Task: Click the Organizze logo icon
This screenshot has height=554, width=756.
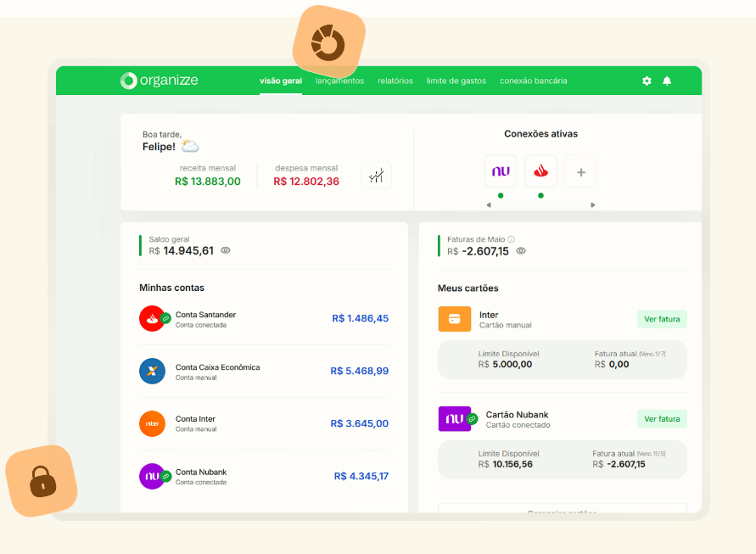Action: [x=128, y=81]
